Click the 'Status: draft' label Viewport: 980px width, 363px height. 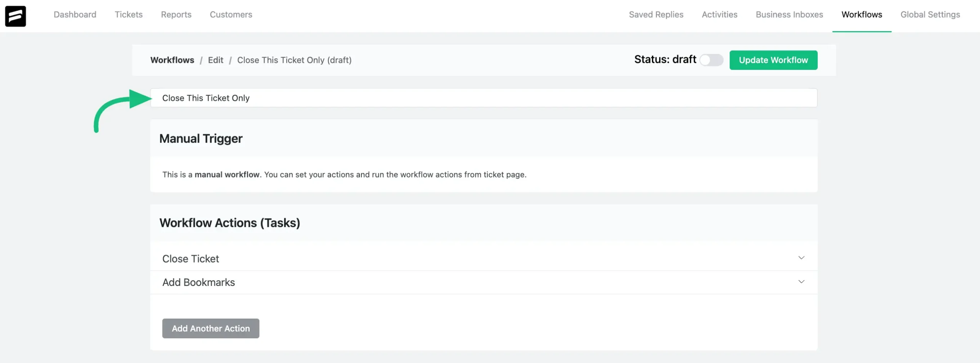(665, 59)
